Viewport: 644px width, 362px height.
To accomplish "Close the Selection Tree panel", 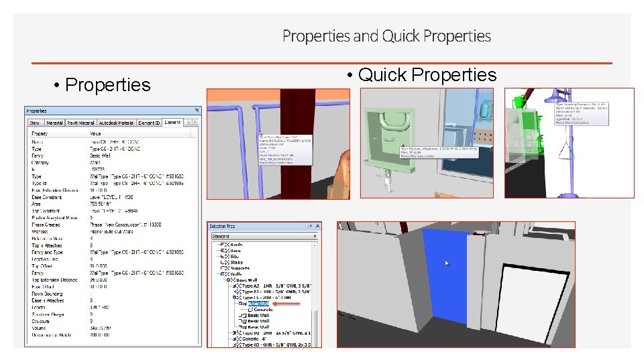I will [x=317, y=226].
